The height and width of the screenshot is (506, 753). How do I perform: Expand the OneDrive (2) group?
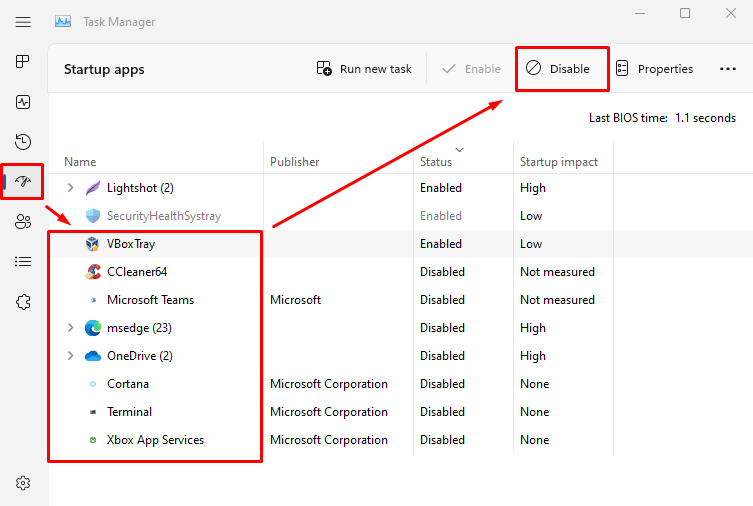click(x=71, y=356)
